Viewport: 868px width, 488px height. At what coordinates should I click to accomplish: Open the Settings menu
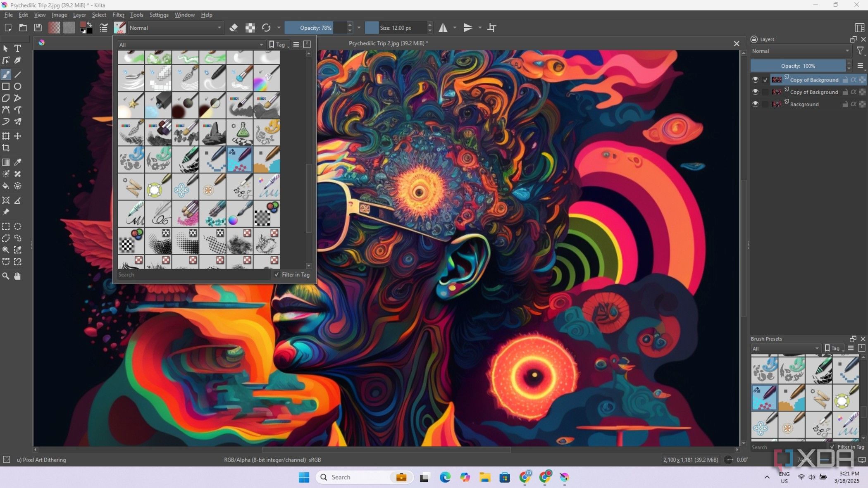point(159,15)
